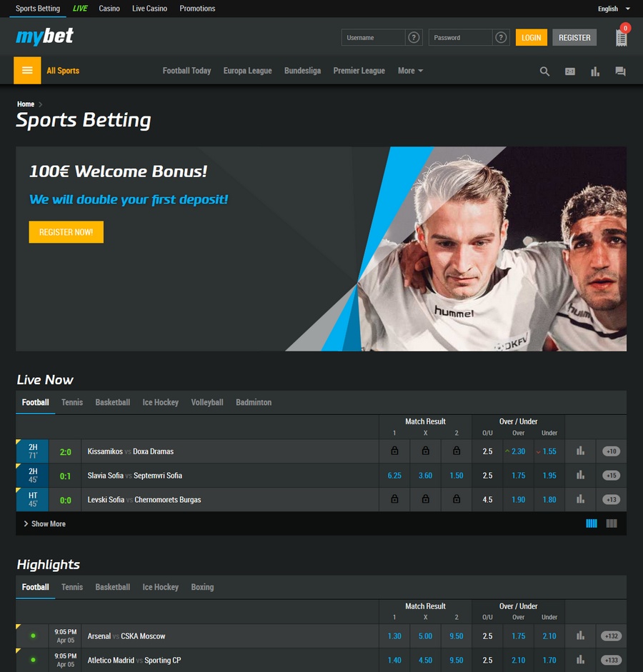Show +132 more markets for Arsenal
Image resolution: width=643 pixels, height=672 pixels.
click(x=612, y=636)
